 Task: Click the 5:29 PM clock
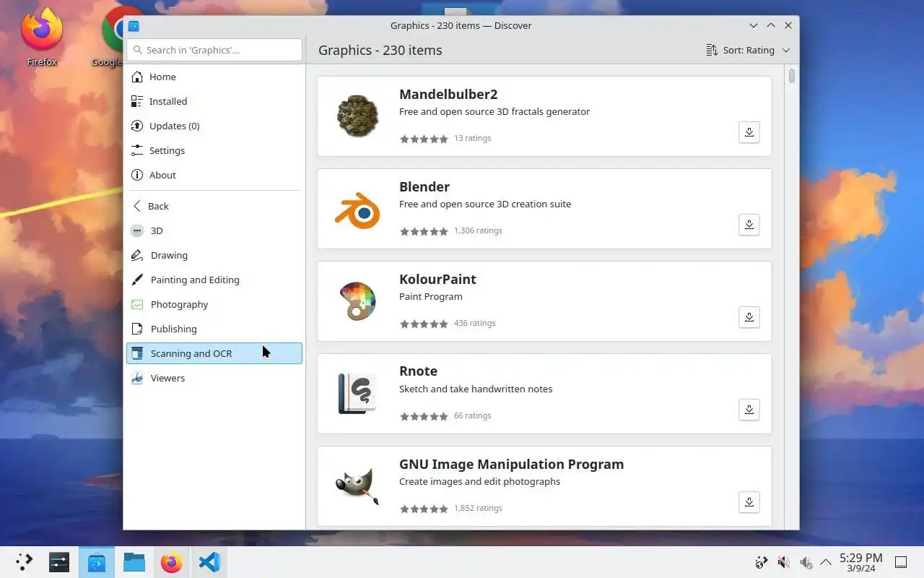coord(860,562)
